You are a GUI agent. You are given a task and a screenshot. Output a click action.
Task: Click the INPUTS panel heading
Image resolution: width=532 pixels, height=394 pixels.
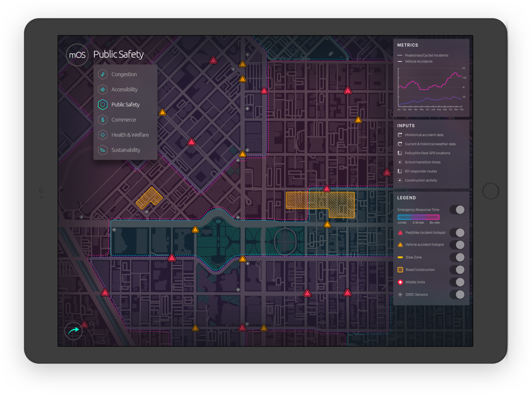coord(406,126)
